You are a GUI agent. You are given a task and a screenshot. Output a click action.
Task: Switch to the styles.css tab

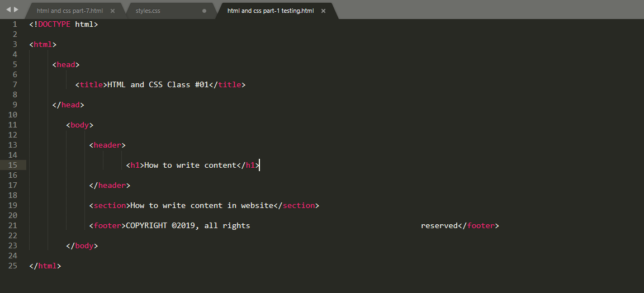[x=148, y=11]
